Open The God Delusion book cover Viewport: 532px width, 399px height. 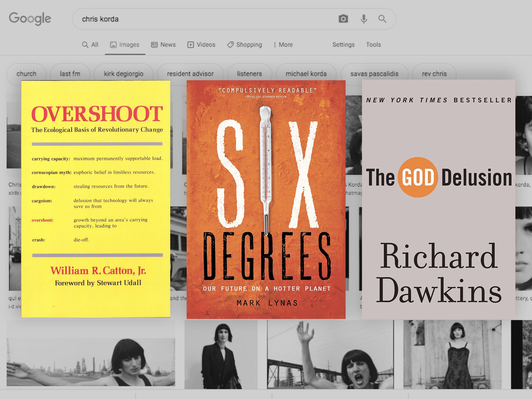(x=439, y=199)
